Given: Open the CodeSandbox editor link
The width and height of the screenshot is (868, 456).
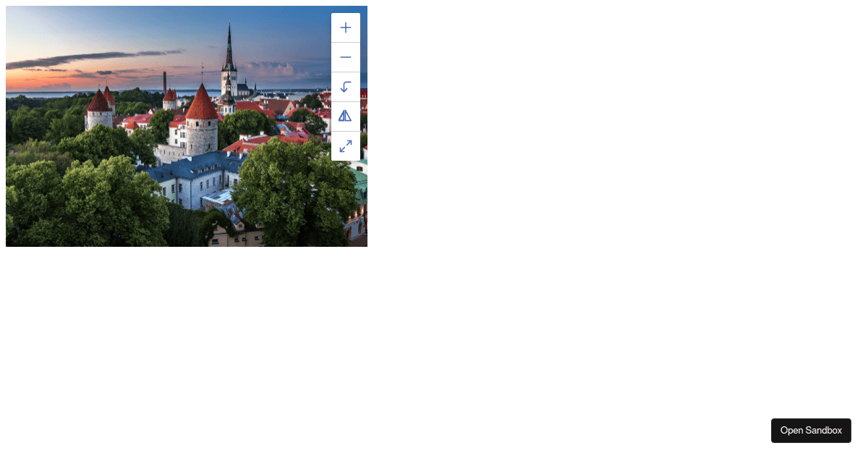Looking at the screenshot, I should point(811,430).
